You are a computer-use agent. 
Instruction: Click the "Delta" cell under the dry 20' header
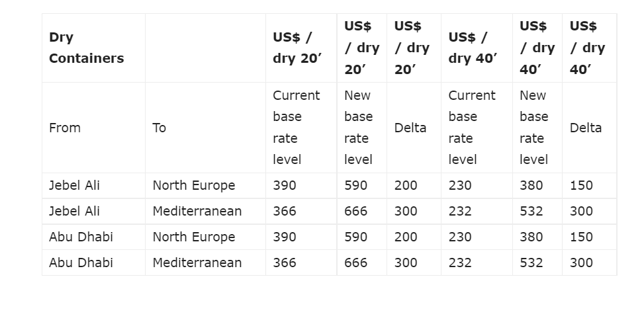click(x=410, y=128)
